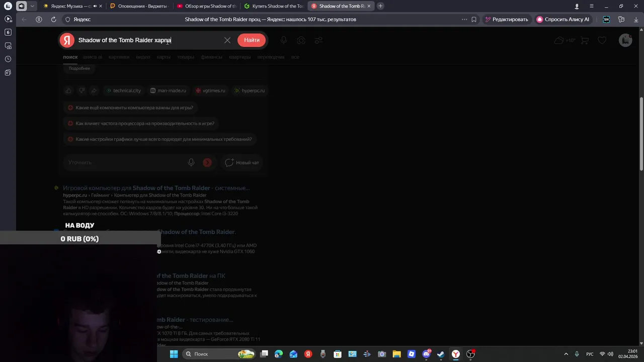This screenshot has height=362, width=644.
Task: Select the поиск search tab
Action: tap(70, 57)
